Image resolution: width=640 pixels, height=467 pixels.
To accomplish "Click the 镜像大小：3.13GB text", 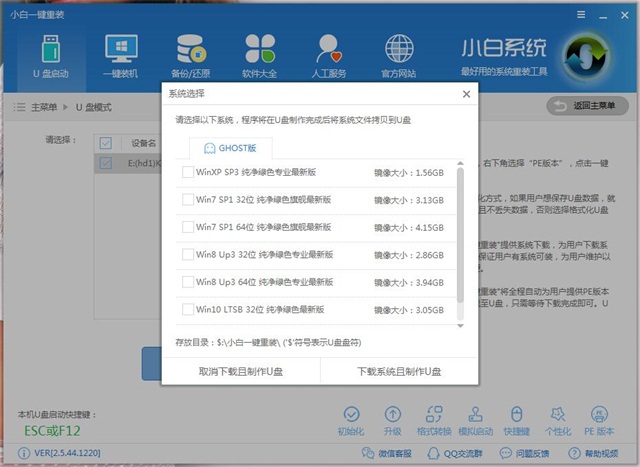I will coord(409,200).
